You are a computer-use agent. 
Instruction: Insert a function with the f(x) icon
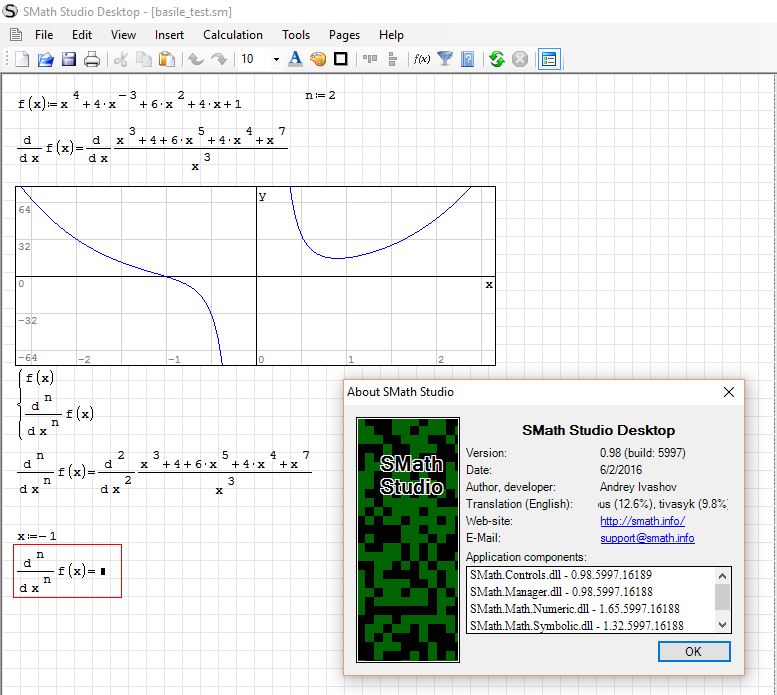click(422, 59)
